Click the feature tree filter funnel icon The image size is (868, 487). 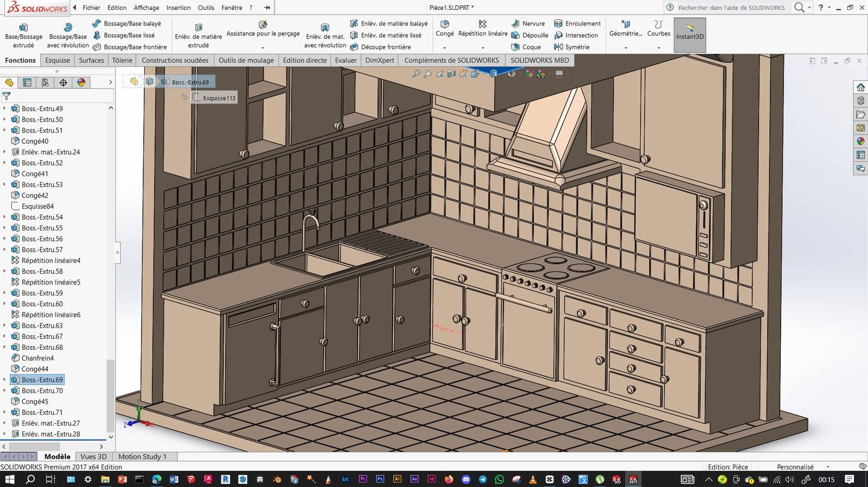pos(7,96)
